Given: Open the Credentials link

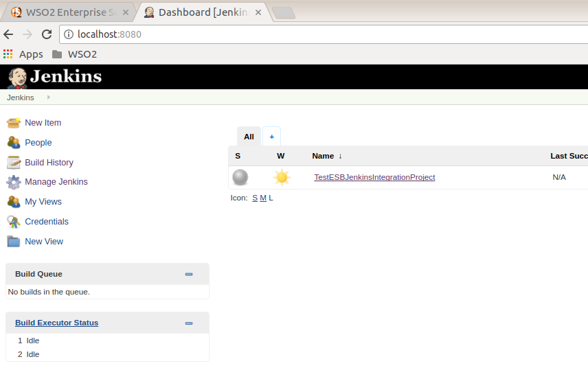Looking at the screenshot, I should [x=47, y=222].
